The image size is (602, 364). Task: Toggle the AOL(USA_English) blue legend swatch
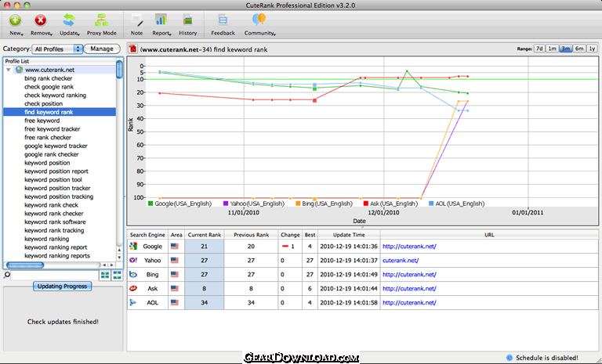[431, 204]
